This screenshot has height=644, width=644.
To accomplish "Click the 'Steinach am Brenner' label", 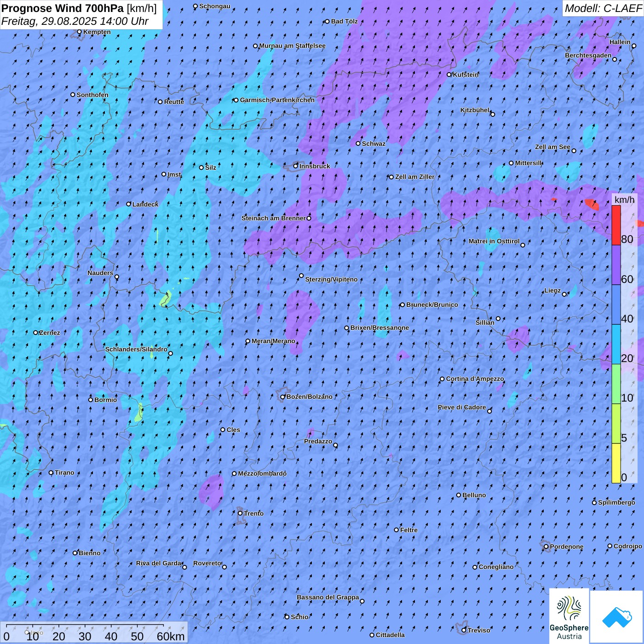I will tap(273, 218).
